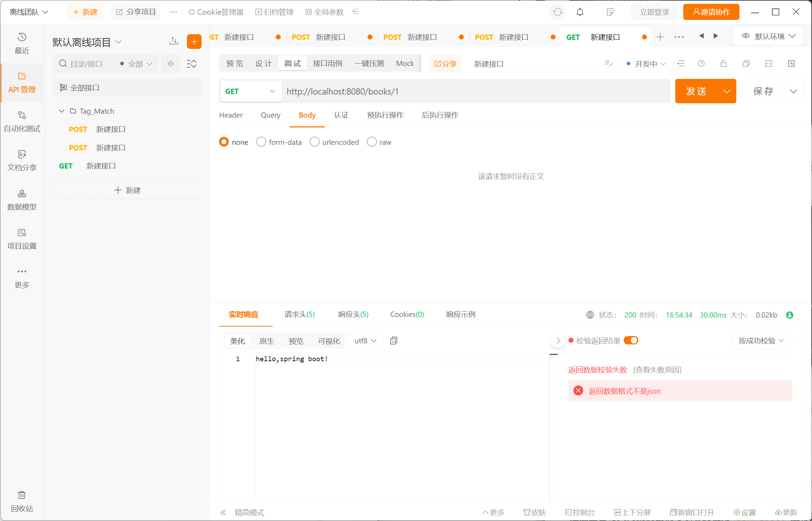
Task: Open the Recycle Bin in sidebar
Action: [x=22, y=501]
